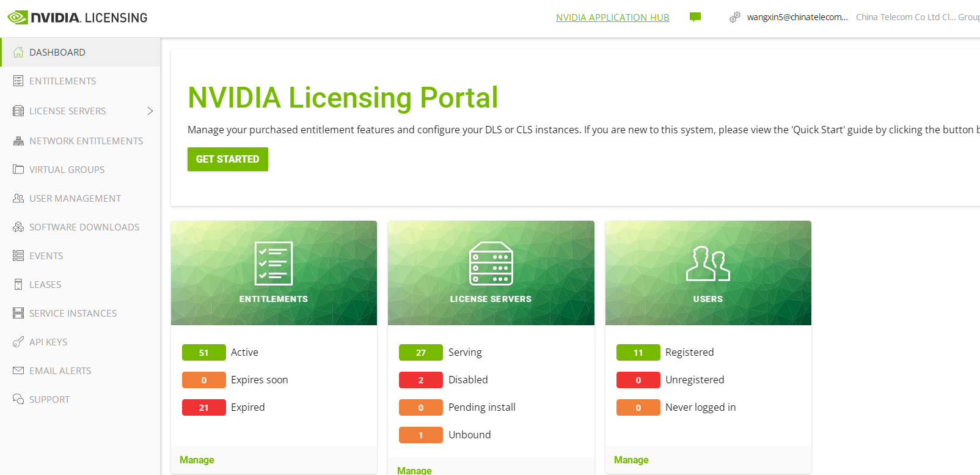Click the License Servers rack card icon

491,263
